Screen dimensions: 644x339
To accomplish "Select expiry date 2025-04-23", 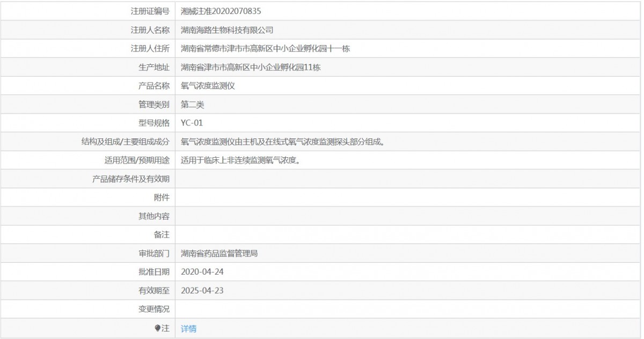I will [x=202, y=290].
